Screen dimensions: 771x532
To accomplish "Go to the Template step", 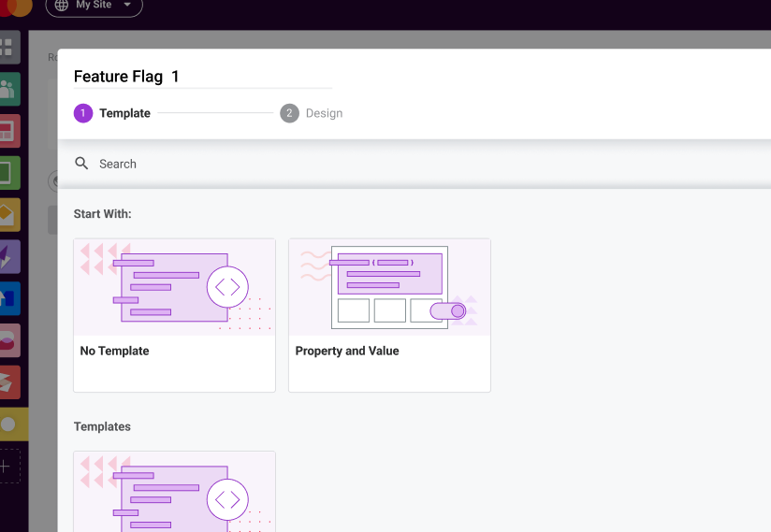I will click(x=112, y=113).
